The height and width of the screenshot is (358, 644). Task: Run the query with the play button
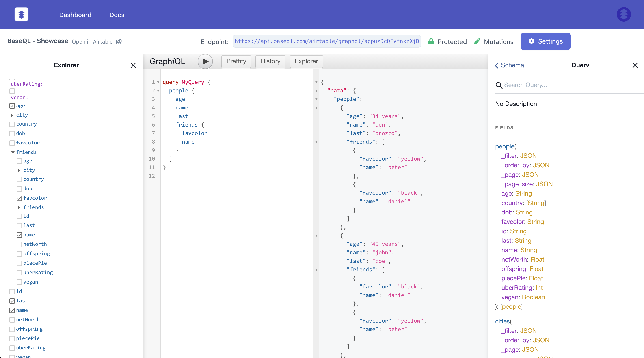[x=205, y=61]
